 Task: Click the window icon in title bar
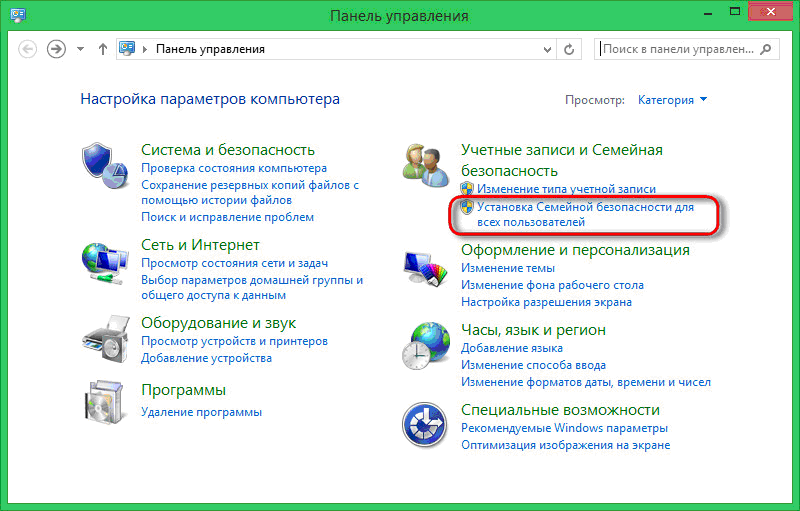[x=18, y=14]
